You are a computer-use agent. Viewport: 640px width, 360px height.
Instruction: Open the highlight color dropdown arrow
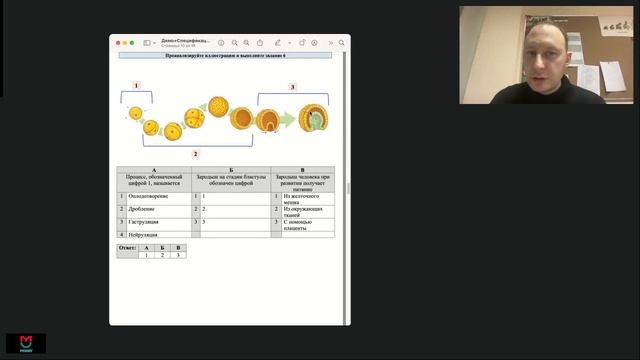click(290, 43)
